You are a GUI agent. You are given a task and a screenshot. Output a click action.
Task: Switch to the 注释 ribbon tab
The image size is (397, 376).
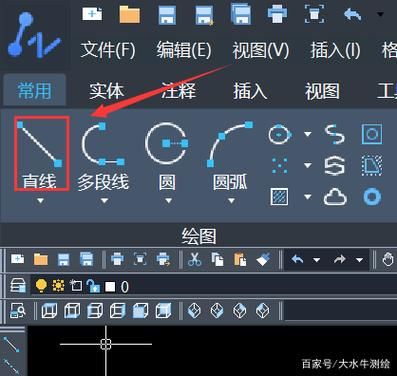coord(179,91)
